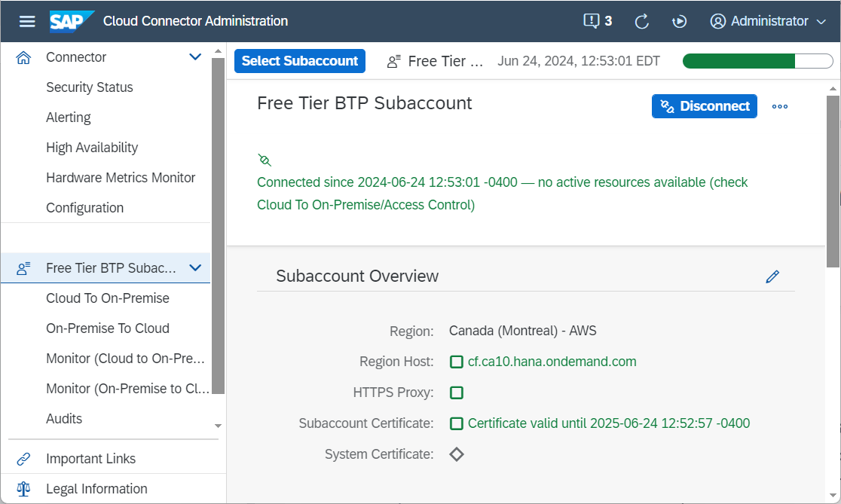Click the Important Links chain icon

tap(23, 459)
